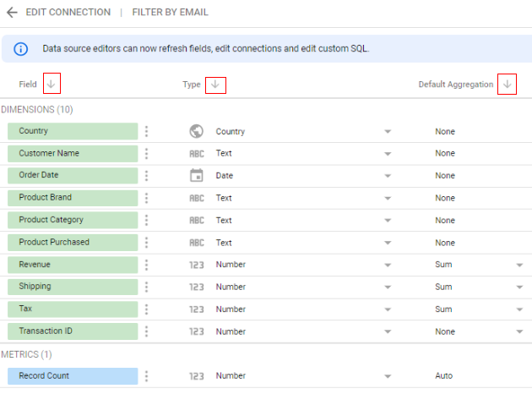Image resolution: width=532 pixels, height=394 pixels.
Task: Select the Customer Name field chip
Action: pos(73,154)
